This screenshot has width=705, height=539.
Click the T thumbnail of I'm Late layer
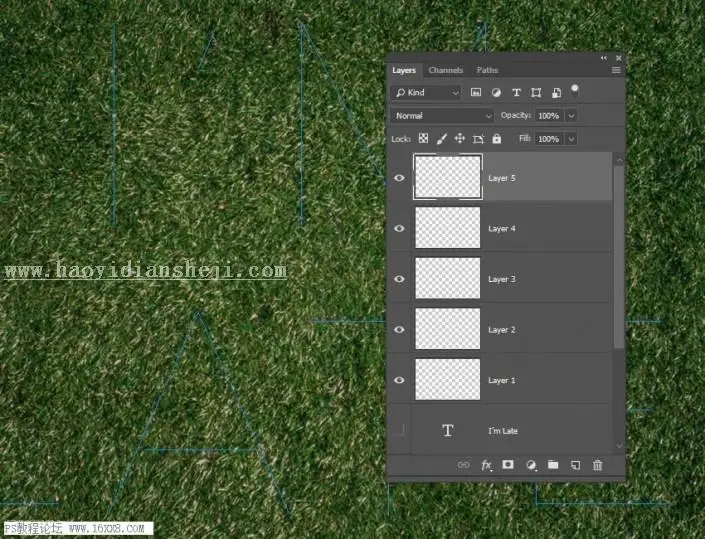click(x=448, y=431)
